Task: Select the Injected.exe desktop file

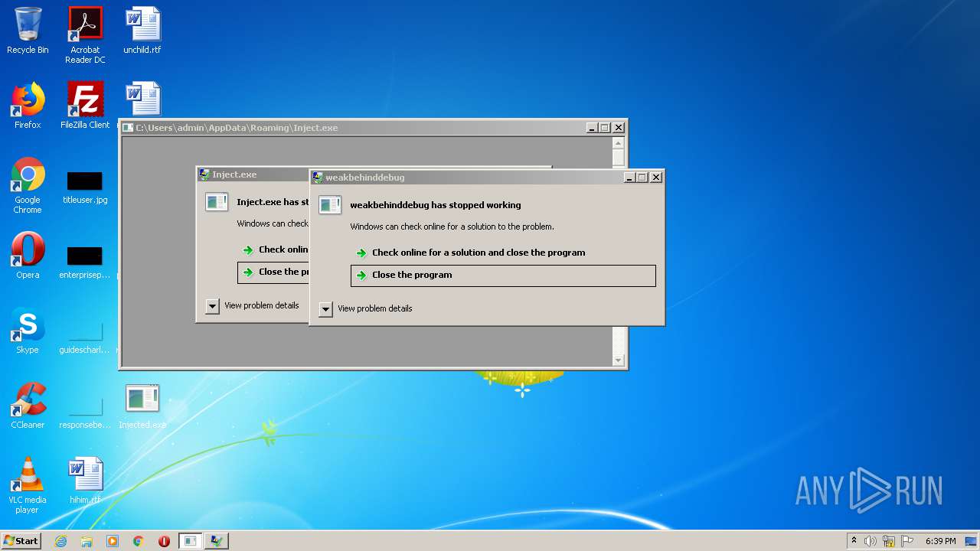Action: point(142,406)
